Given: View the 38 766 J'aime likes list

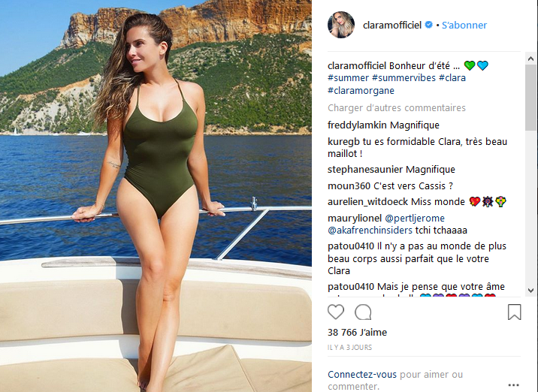Looking at the screenshot, I should click(x=357, y=333).
